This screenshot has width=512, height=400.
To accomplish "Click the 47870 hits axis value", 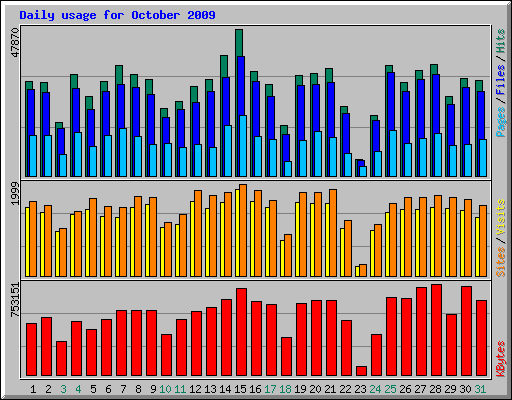I will (x=15, y=43).
